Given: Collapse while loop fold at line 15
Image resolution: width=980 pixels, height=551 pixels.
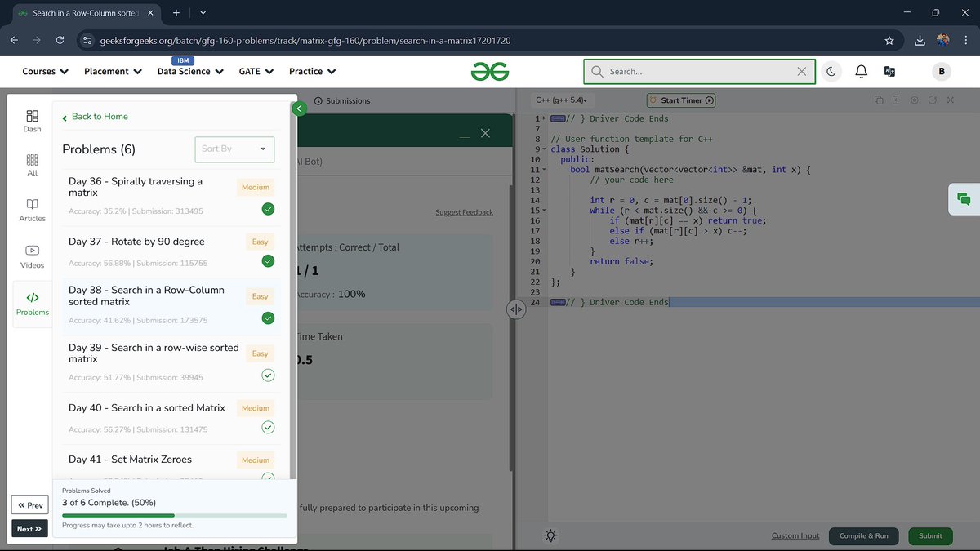Looking at the screenshot, I should click(x=544, y=211).
